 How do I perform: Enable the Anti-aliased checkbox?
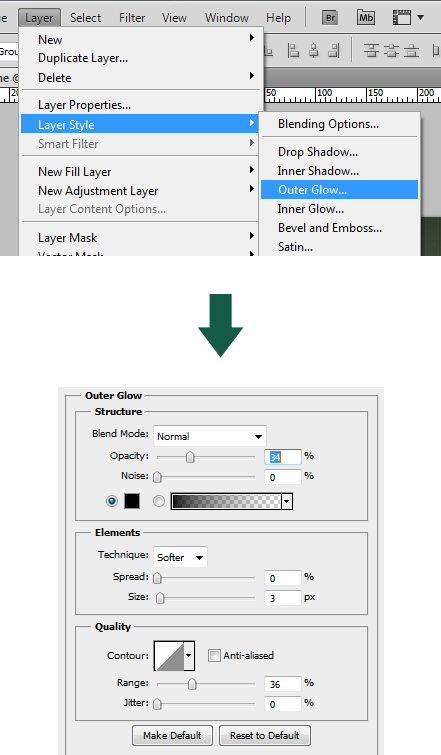coord(214,655)
